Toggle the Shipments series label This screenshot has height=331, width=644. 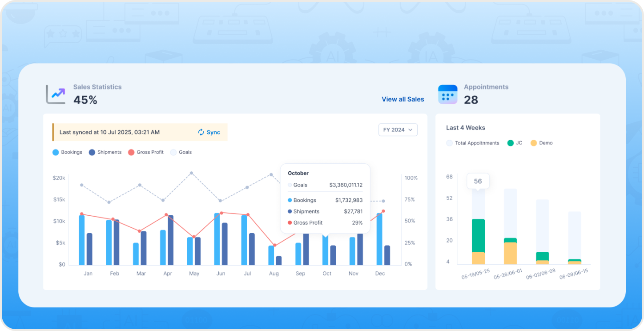pyautogui.click(x=109, y=152)
